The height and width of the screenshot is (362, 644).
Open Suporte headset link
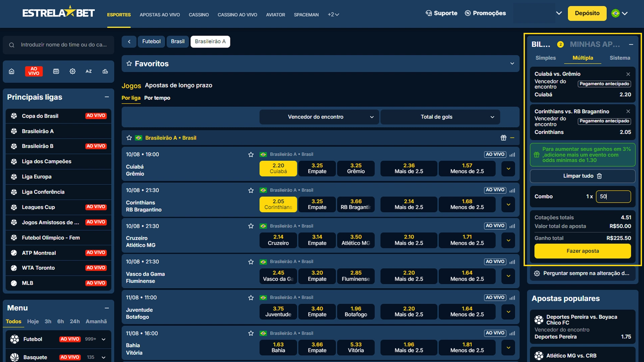pos(441,13)
